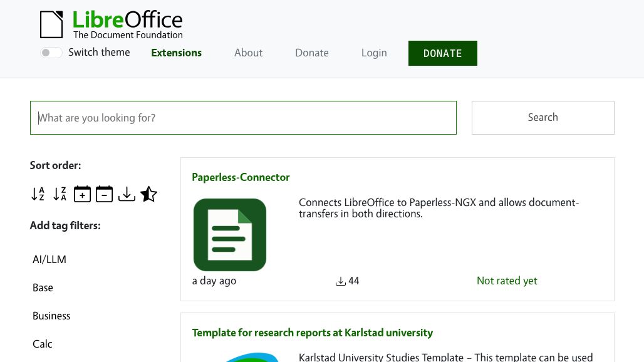Screen dimensions: 644x362
Task: Sort by star rating icon
Action: point(148,194)
